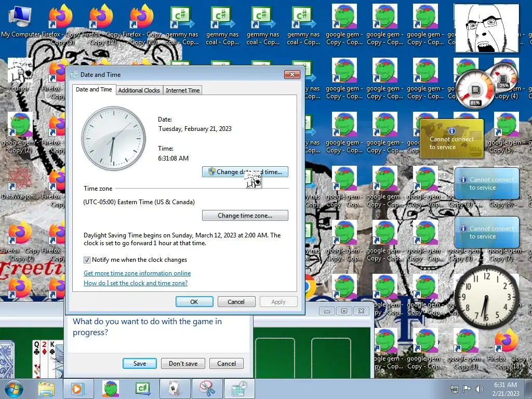Click Cancel in the Date and Time dialog
This screenshot has width=532, height=399.
[x=236, y=302]
